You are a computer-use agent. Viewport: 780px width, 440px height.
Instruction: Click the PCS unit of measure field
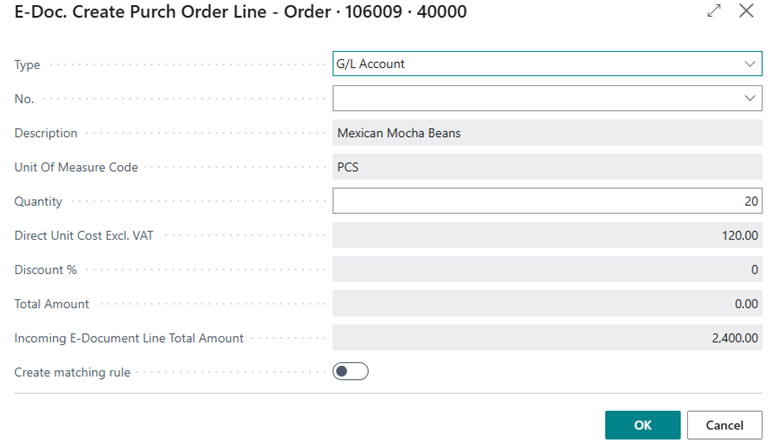click(547, 167)
